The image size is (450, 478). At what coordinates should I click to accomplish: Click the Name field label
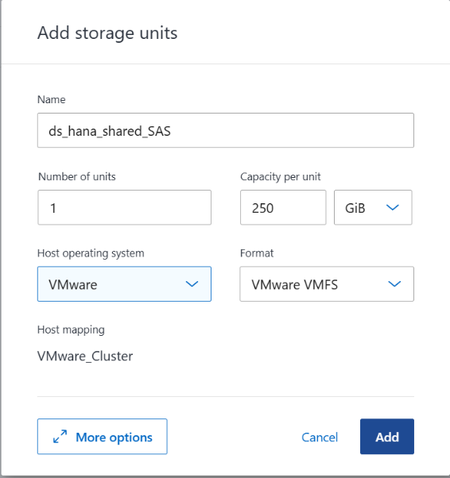pyautogui.click(x=51, y=99)
